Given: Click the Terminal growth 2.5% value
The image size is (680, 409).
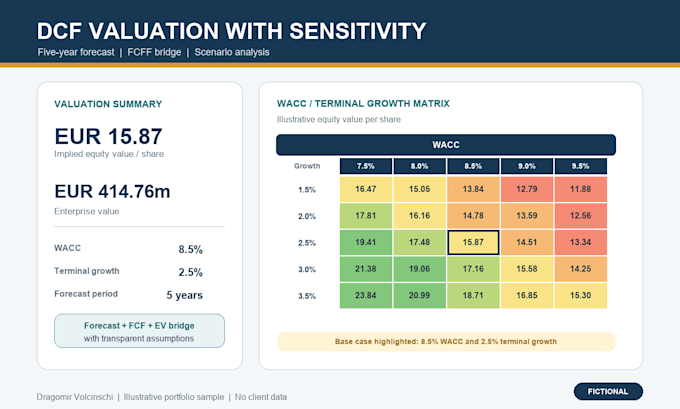Looking at the screenshot, I should click(190, 272).
